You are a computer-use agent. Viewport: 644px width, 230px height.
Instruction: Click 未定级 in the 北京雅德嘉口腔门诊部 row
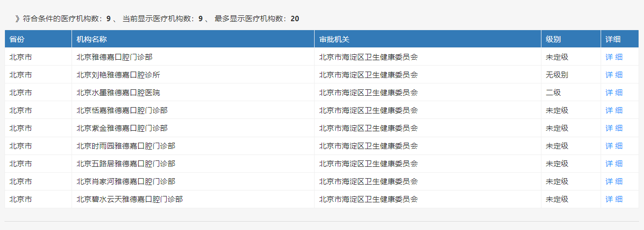pyautogui.click(x=557, y=57)
